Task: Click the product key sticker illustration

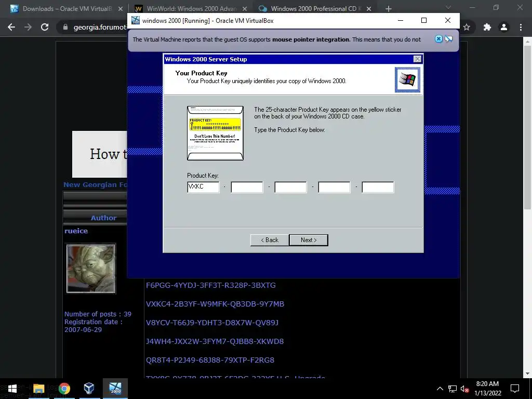Action: [216, 133]
